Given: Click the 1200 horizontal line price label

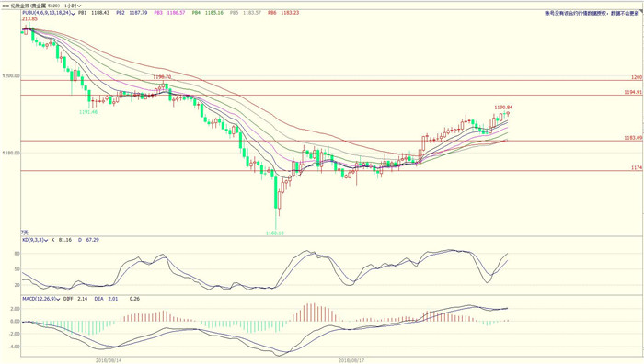Looking at the screenshot, I should 637,77.
